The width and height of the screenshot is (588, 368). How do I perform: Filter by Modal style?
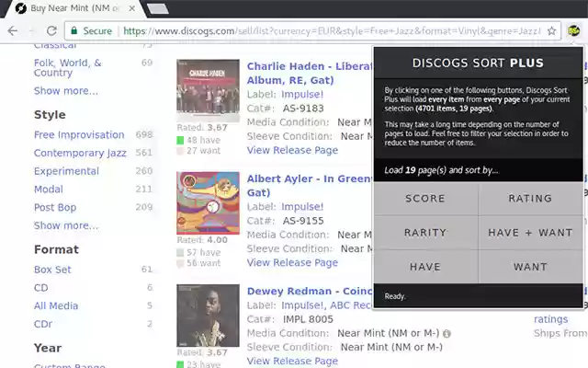pos(49,190)
